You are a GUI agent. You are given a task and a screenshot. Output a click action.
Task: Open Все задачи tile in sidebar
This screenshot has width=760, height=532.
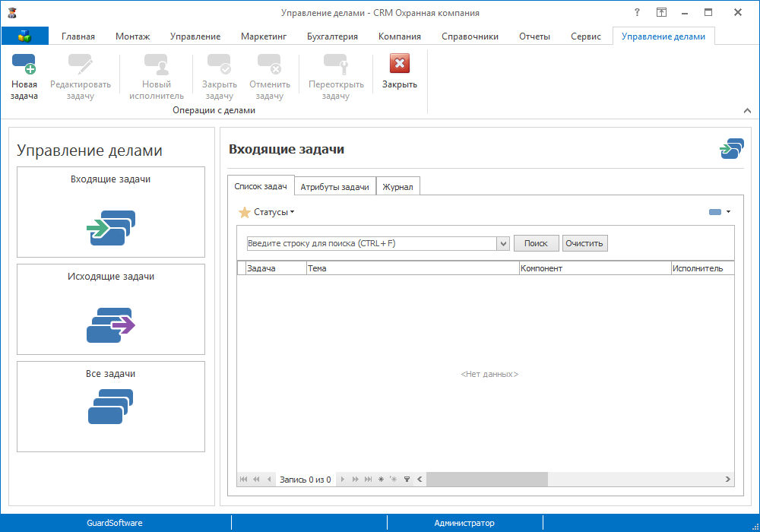111,407
